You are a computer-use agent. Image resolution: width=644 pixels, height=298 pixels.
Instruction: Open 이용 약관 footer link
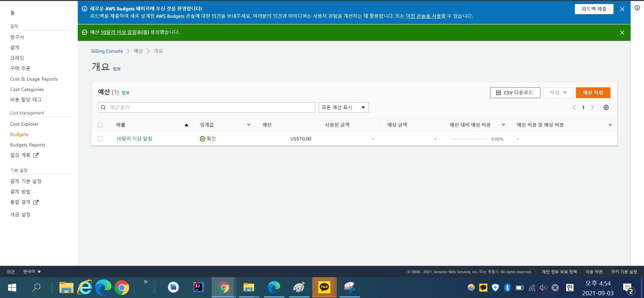click(x=594, y=272)
